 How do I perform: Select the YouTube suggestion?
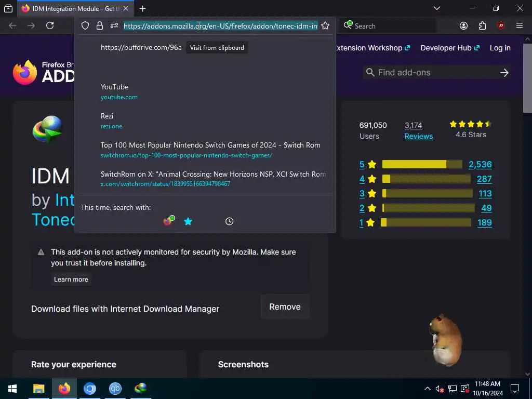tap(205, 91)
